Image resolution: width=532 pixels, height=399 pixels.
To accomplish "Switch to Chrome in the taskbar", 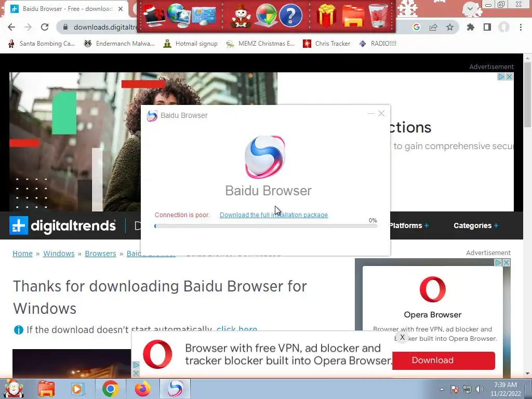I will point(110,389).
